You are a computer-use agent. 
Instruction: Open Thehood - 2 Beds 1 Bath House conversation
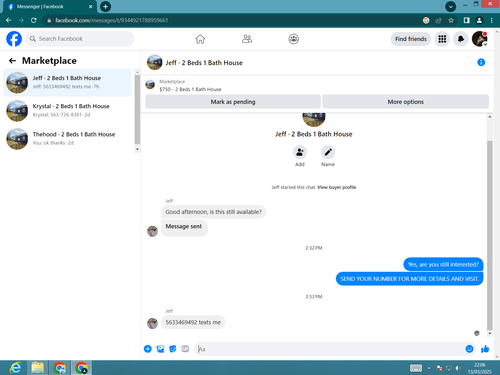click(67, 139)
